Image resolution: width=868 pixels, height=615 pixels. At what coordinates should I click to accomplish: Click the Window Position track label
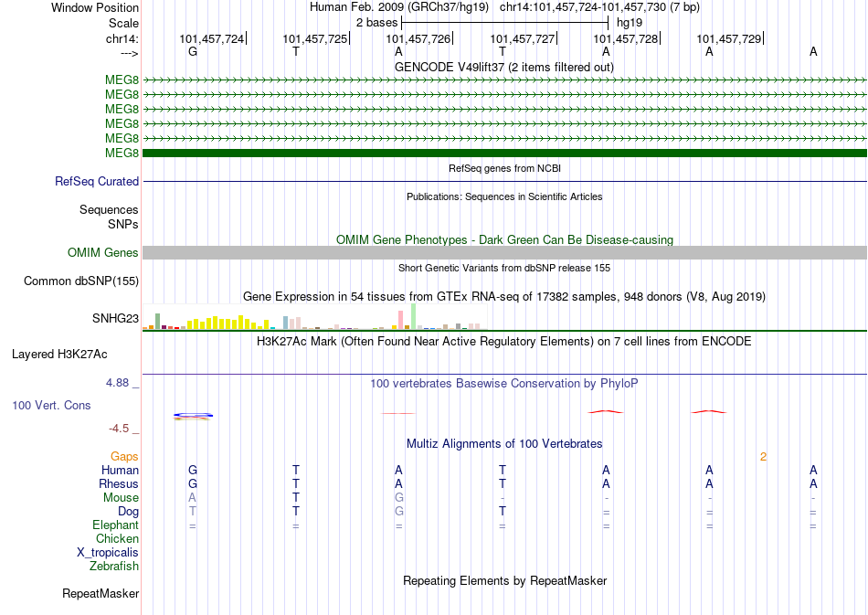coord(95,7)
